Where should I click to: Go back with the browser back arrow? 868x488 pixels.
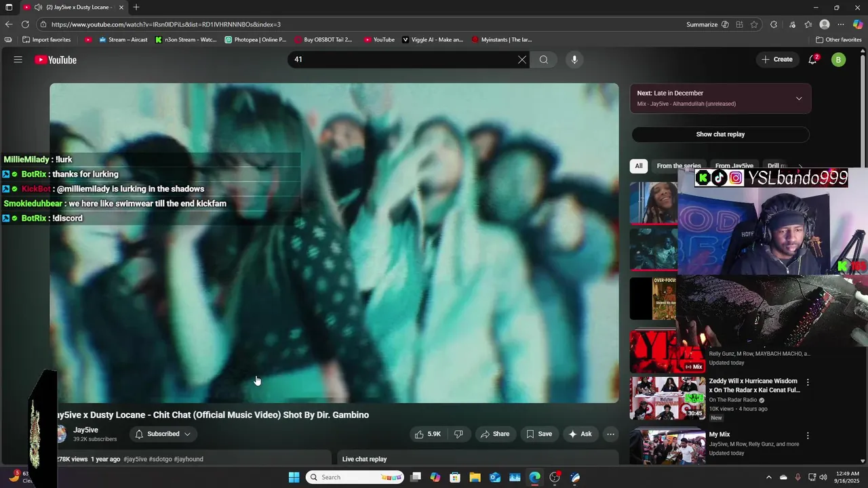[x=9, y=24]
